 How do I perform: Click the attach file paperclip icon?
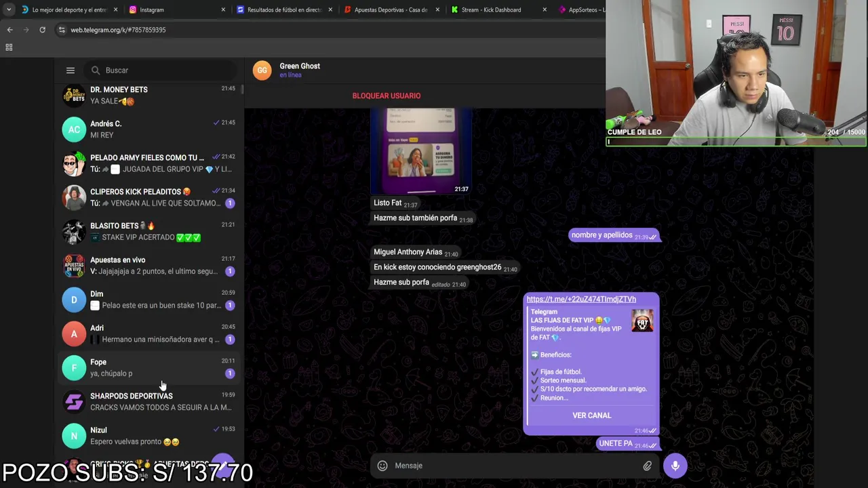click(x=648, y=466)
